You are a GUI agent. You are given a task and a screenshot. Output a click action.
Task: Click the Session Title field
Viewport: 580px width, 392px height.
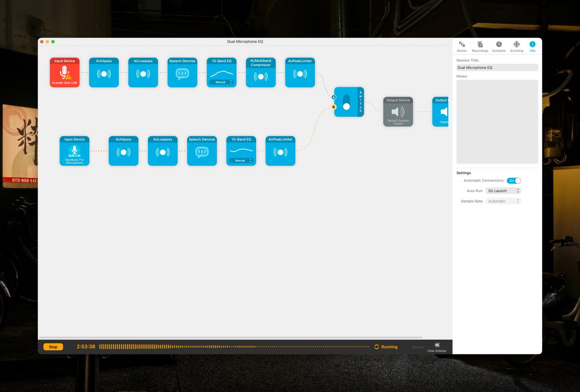497,68
